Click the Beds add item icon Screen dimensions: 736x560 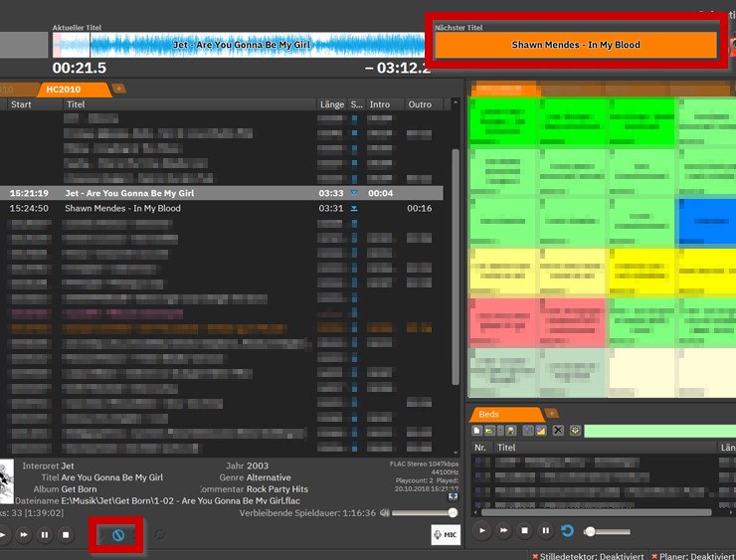(528, 431)
